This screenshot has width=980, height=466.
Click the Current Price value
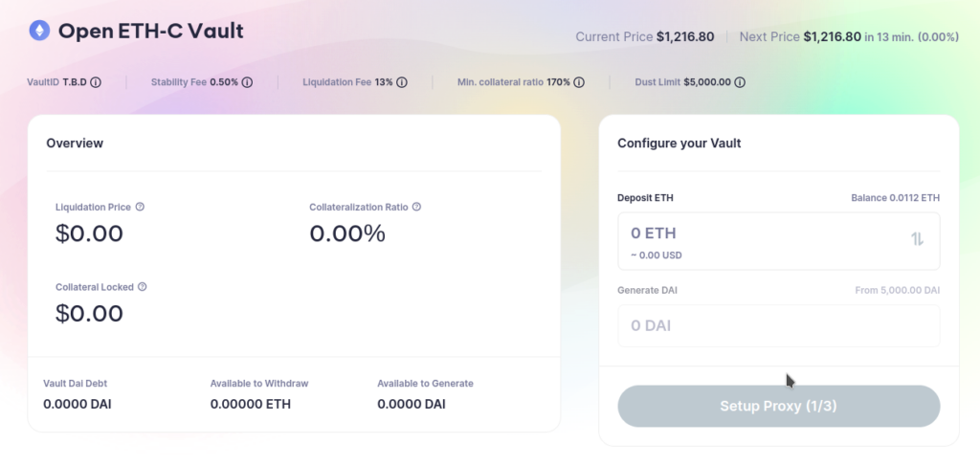point(684,37)
